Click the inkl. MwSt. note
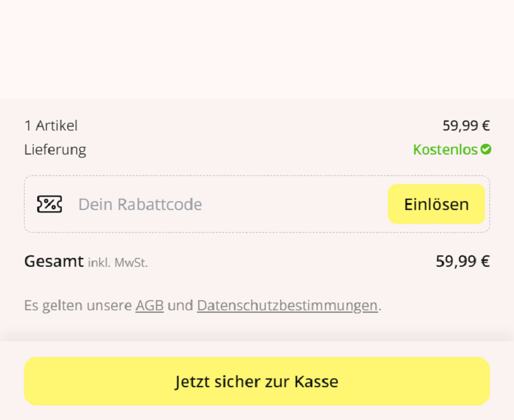The height and width of the screenshot is (420, 514). click(x=118, y=263)
